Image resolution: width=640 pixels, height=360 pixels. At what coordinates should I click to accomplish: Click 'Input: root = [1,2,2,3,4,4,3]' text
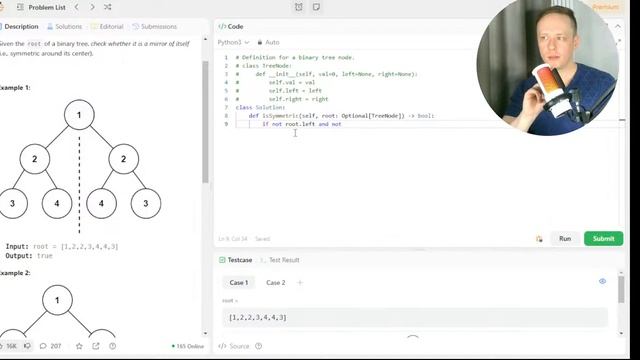62,247
